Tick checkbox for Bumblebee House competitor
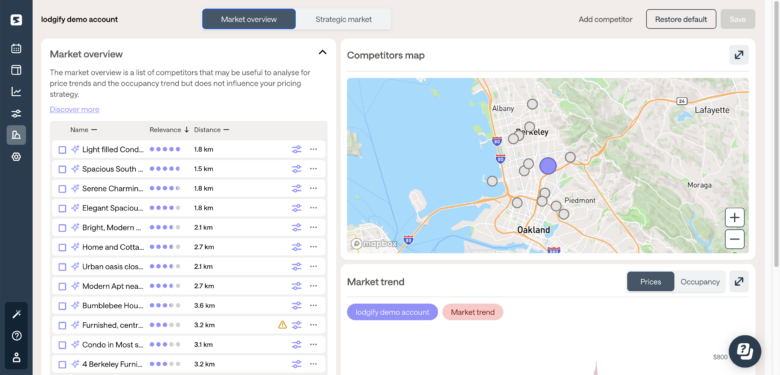Viewport: 780px width, 375px height. click(x=62, y=306)
